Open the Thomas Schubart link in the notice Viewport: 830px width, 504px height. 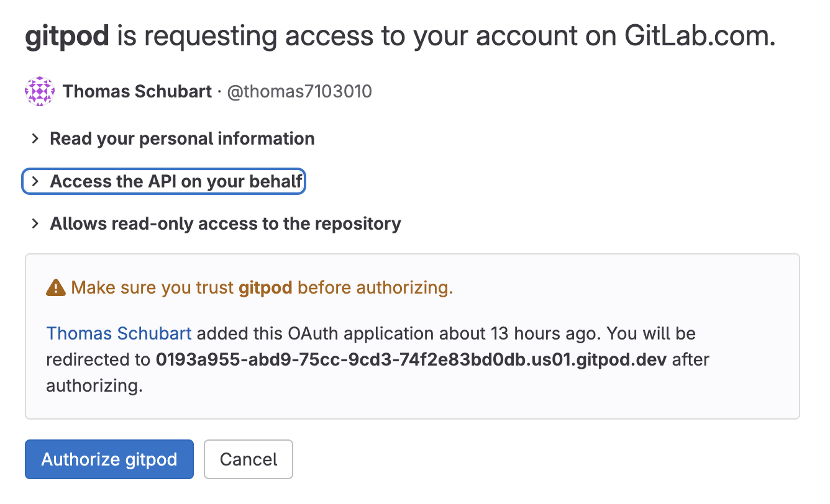coord(119,333)
